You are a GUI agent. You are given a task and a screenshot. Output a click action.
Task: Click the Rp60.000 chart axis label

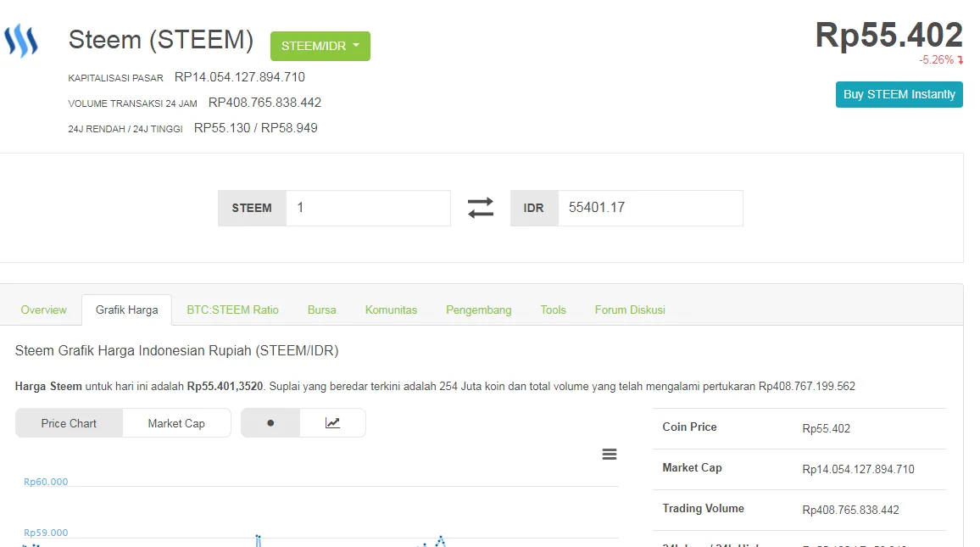[x=46, y=482]
